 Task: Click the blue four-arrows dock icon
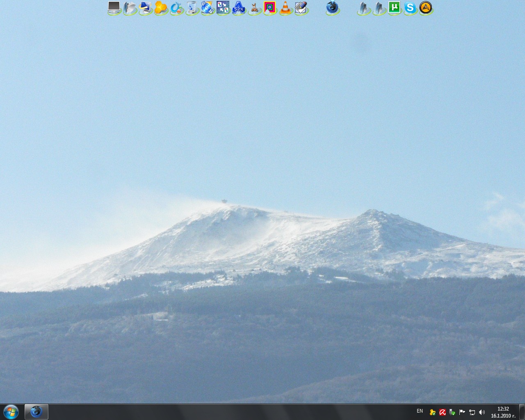[x=223, y=7]
